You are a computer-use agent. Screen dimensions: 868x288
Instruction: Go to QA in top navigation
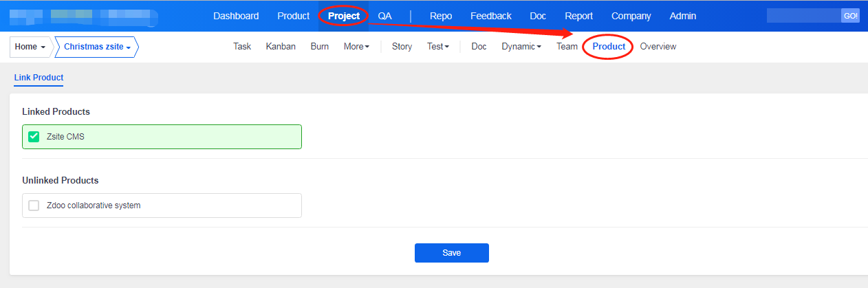tap(384, 16)
